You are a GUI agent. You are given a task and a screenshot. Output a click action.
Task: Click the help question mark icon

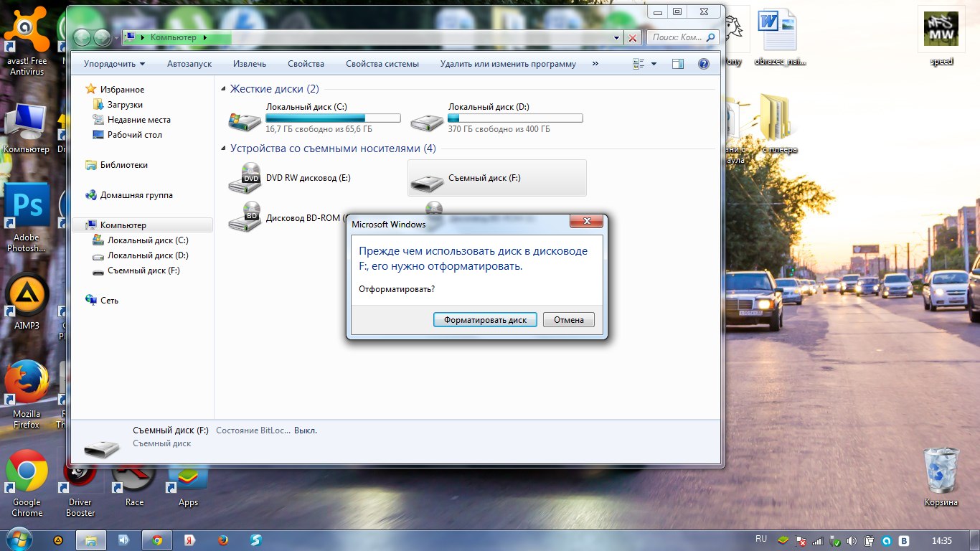704,64
